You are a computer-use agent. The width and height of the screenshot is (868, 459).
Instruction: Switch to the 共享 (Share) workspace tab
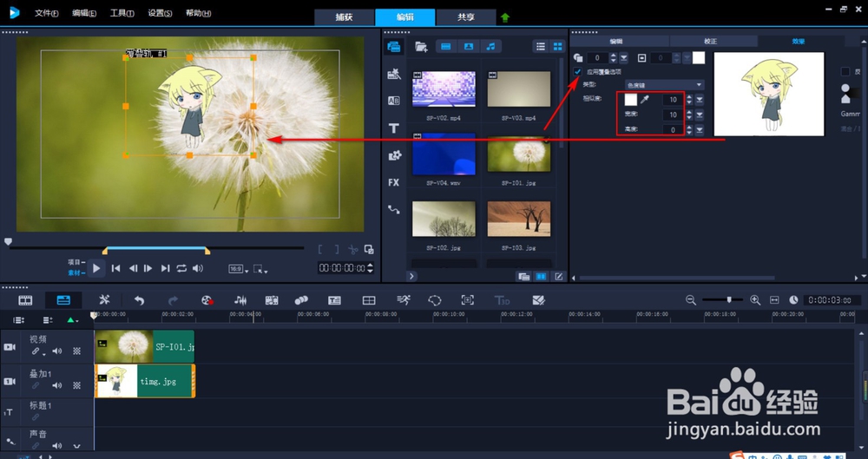[x=465, y=17]
